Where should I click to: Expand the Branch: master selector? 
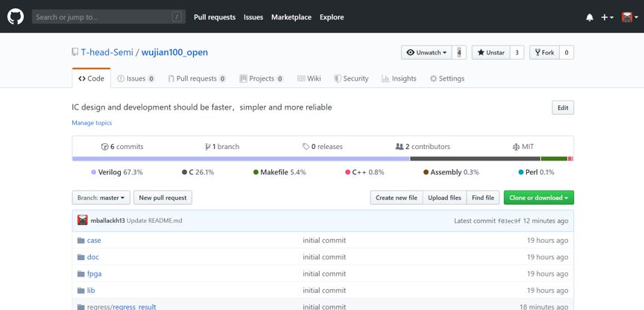[101, 197]
